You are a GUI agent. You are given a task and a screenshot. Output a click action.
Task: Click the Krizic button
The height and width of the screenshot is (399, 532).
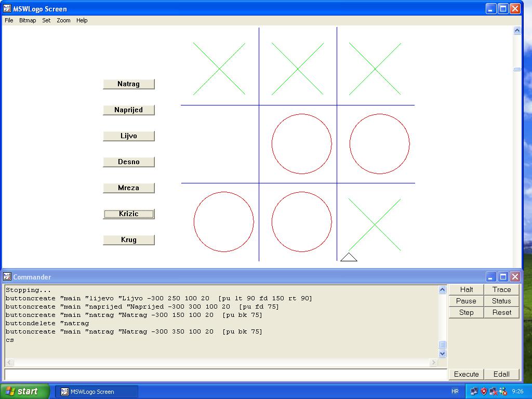point(129,214)
